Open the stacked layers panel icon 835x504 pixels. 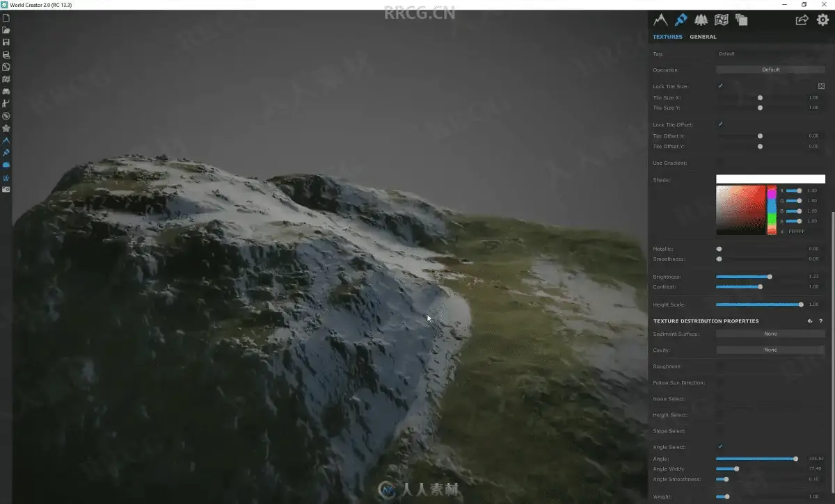click(742, 20)
